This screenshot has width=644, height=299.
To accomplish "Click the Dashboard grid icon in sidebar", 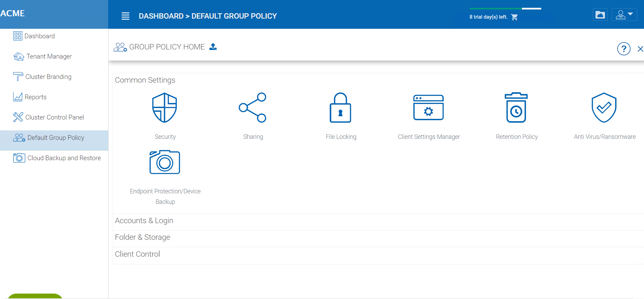I will [18, 36].
